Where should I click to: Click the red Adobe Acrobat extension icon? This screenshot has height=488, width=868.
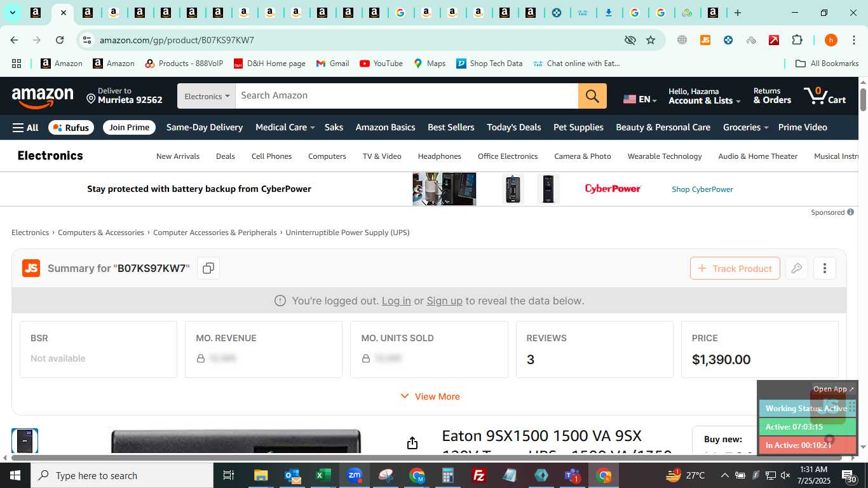[x=774, y=40]
